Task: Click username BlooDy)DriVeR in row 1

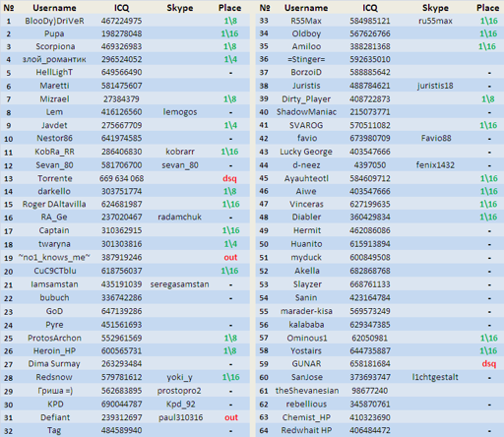Action: click(x=54, y=21)
